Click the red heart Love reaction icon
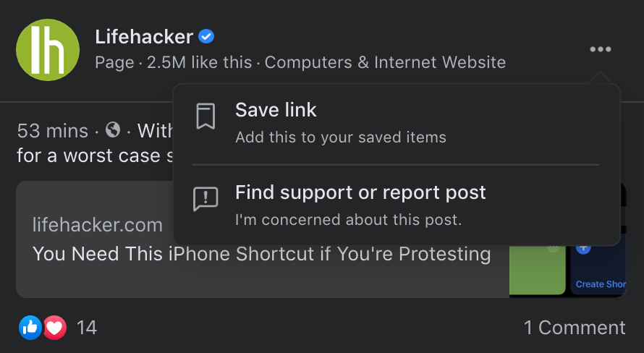The width and height of the screenshot is (644, 353). 55,328
